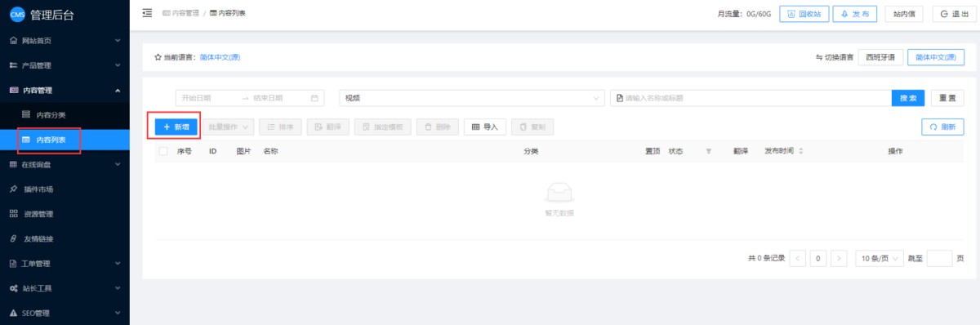Open 站内信 messages
The width and height of the screenshot is (980, 325).
pyautogui.click(x=903, y=14)
